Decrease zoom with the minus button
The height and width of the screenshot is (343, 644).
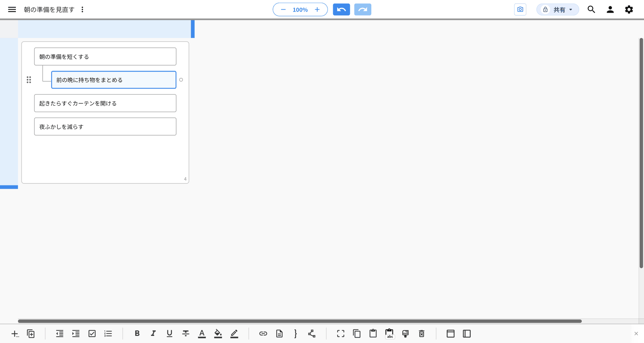283,10
